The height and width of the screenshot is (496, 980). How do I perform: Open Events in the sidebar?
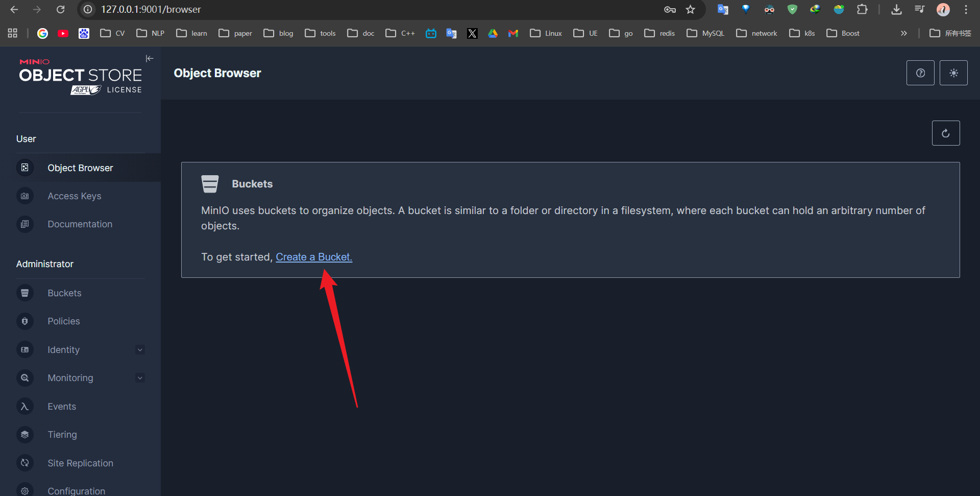(x=81, y=406)
